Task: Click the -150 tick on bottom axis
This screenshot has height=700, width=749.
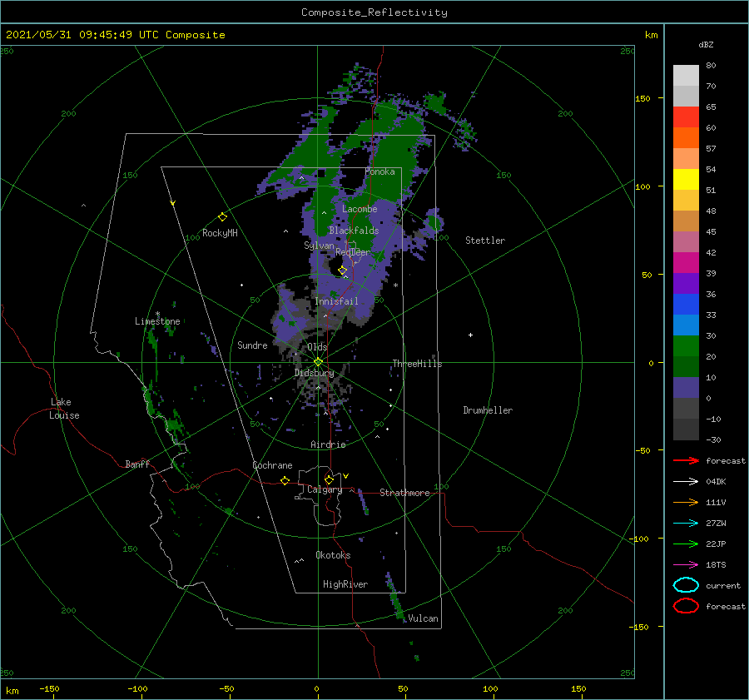Action: (x=49, y=689)
